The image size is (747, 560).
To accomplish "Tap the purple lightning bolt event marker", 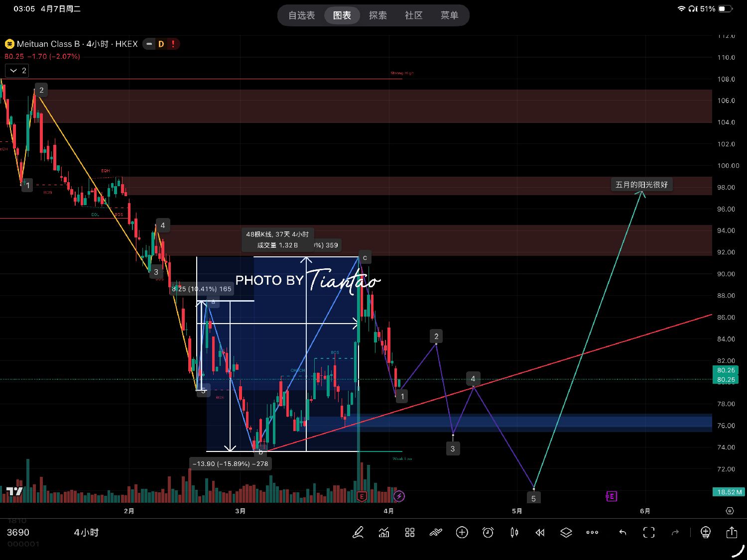I will pyautogui.click(x=399, y=496).
